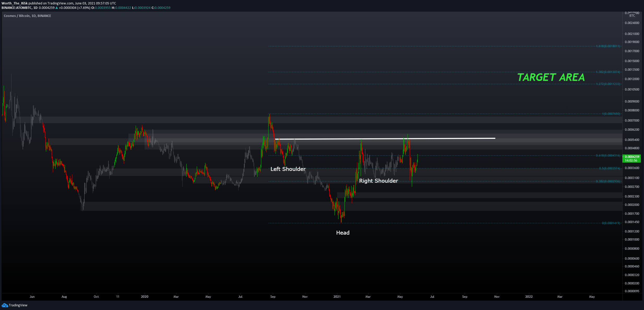
Task: Click 0.0000320 on the price axis
Action: [632, 275]
